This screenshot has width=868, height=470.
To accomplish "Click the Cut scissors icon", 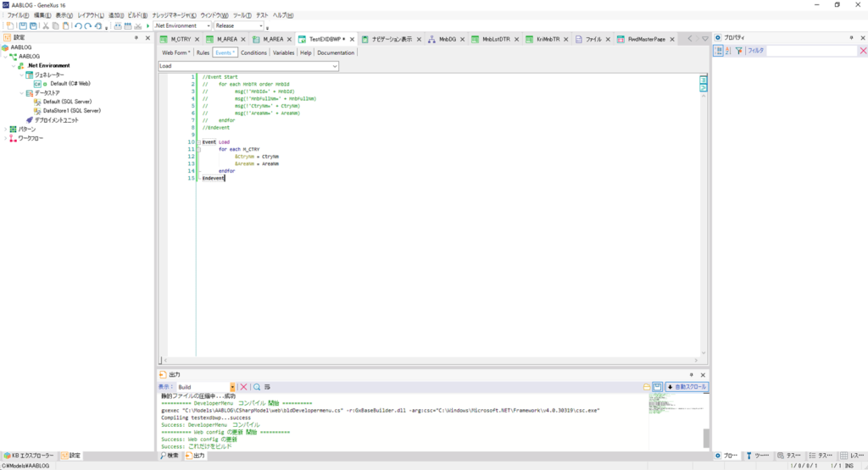I will (46, 26).
